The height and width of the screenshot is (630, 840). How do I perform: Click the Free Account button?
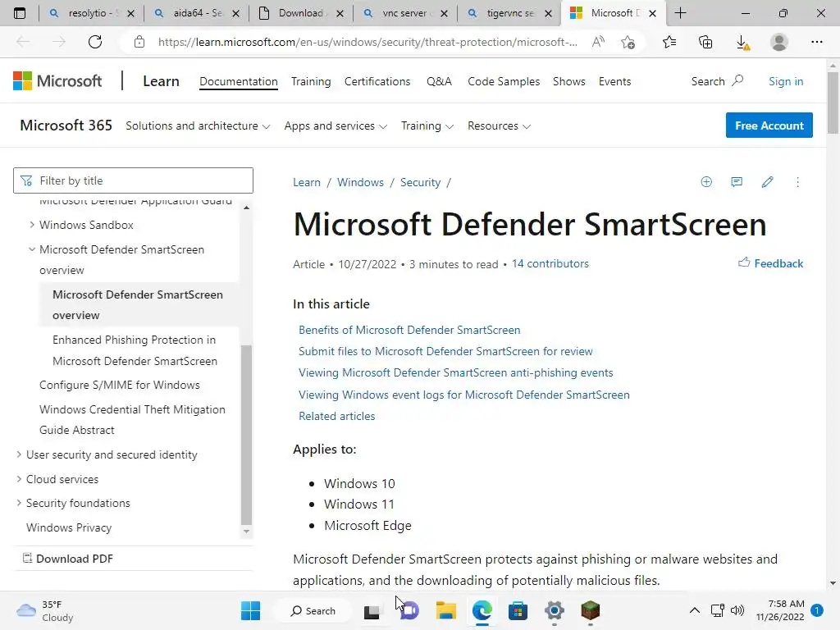(769, 126)
